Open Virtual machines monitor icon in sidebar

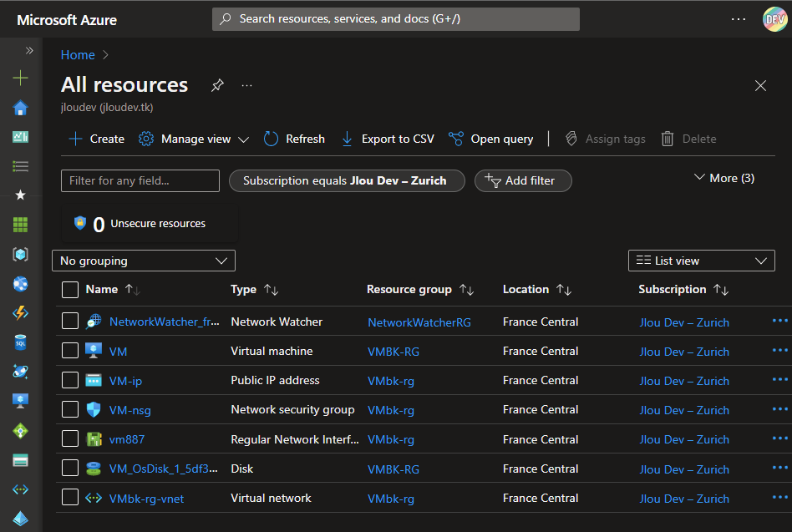click(20, 401)
